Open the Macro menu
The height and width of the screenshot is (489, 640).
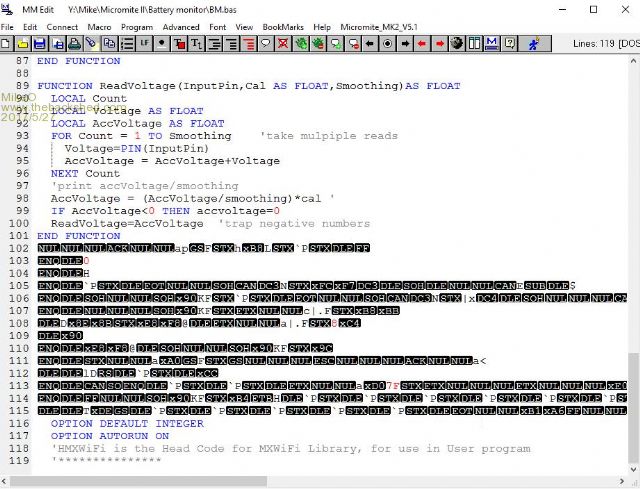98,27
